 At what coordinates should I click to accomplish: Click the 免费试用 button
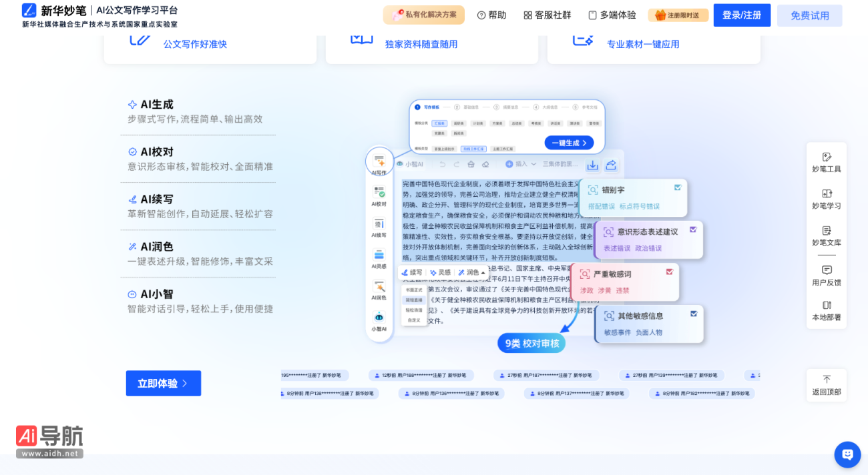(809, 15)
